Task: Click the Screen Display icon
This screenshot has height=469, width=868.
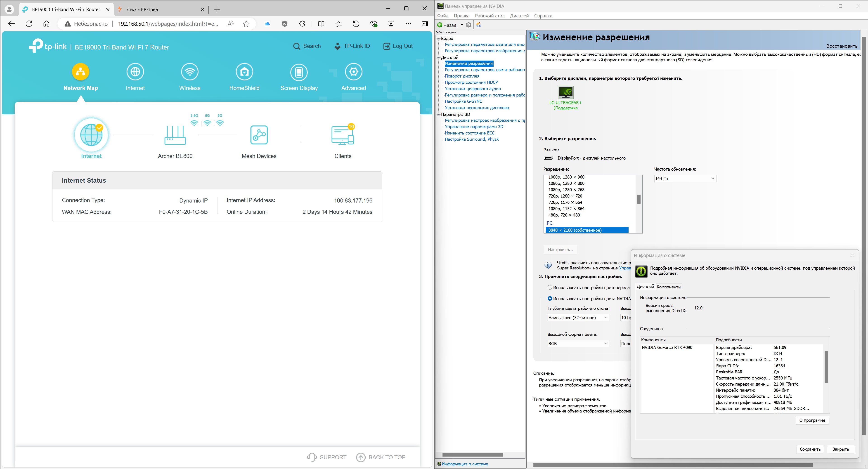Action: (299, 72)
